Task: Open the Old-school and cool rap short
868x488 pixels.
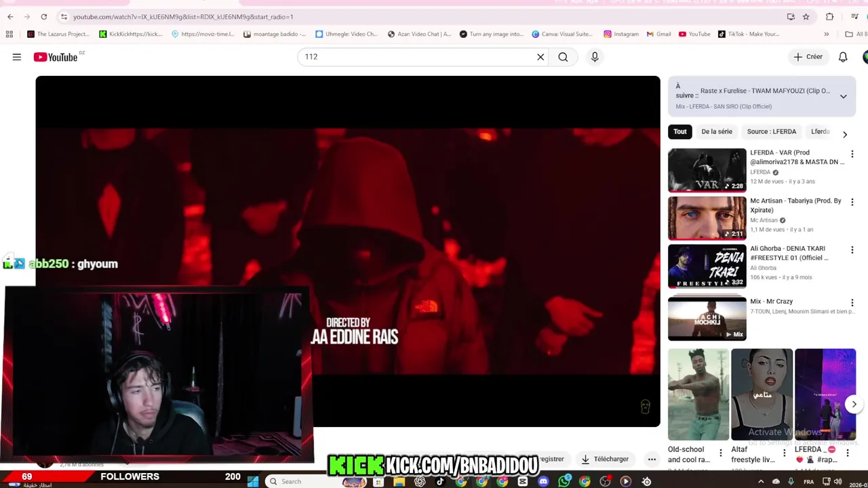Action: pyautogui.click(x=698, y=394)
